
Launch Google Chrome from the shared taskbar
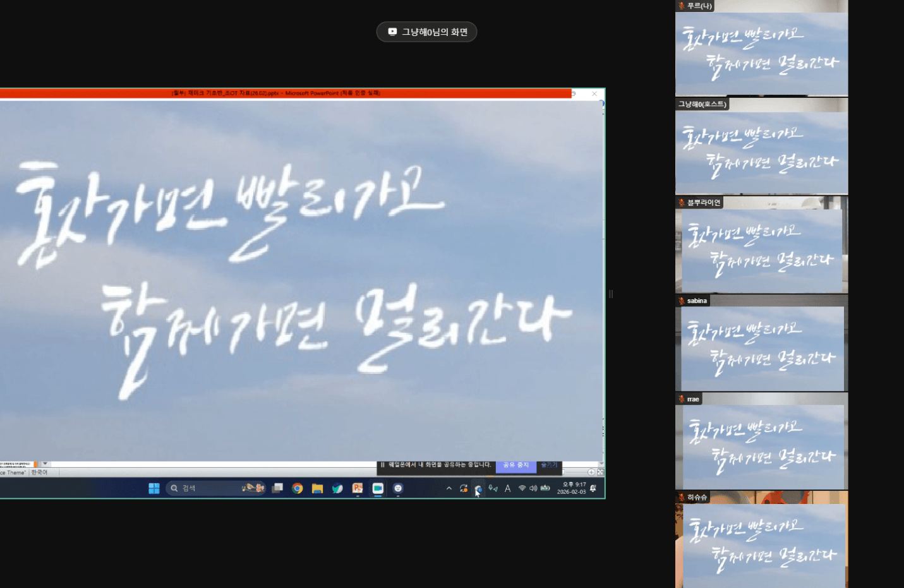coord(298,488)
